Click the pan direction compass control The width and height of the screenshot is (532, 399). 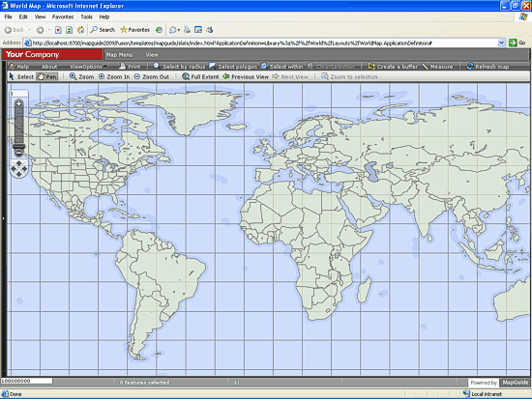click(19, 168)
